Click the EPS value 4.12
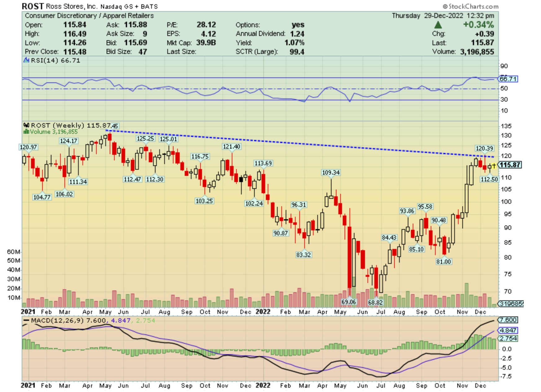Image resolution: width=541 pixels, height=392 pixels. pyautogui.click(x=208, y=34)
